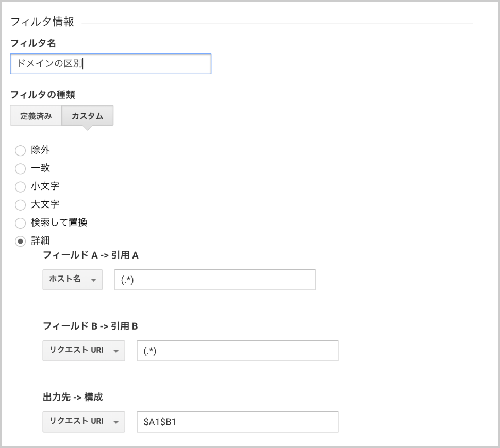
Task: Open the ホスト名 field selector dropdown
Action: point(72,280)
